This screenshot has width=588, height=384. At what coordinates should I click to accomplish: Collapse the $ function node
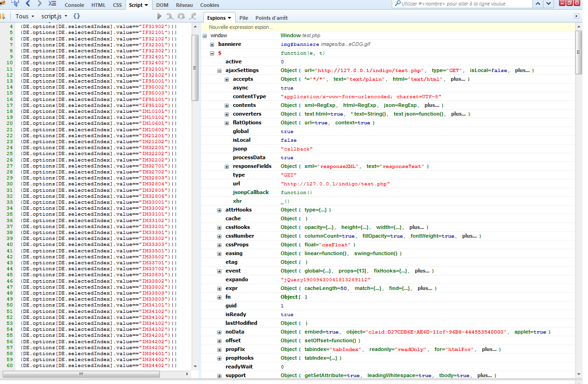(x=212, y=53)
